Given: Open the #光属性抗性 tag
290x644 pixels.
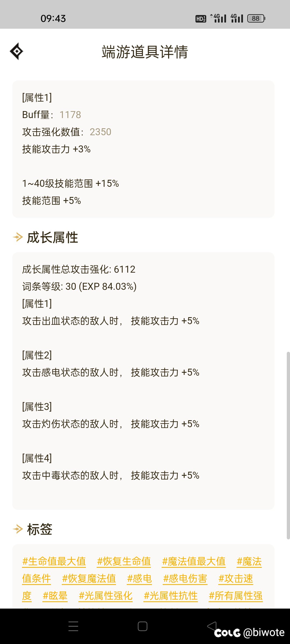Looking at the screenshot, I should point(171,596).
